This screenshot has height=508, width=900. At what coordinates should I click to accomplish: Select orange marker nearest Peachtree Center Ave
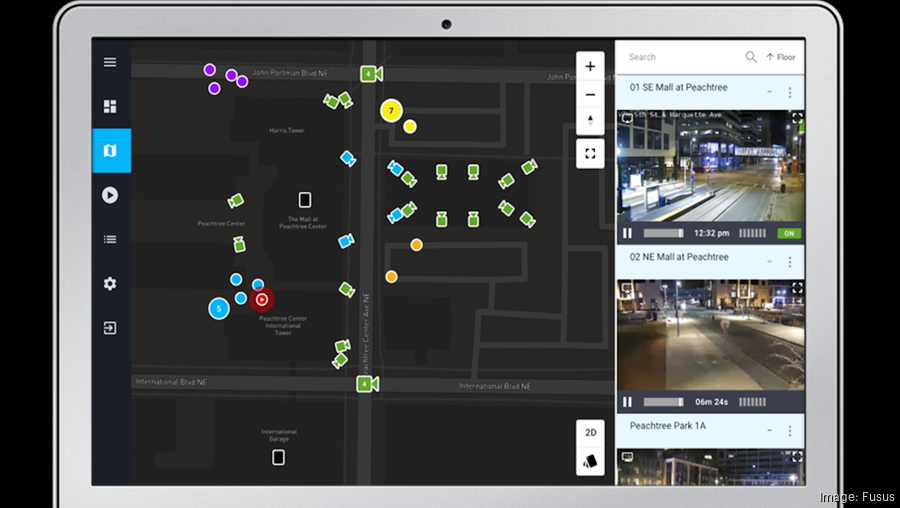click(x=391, y=277)
